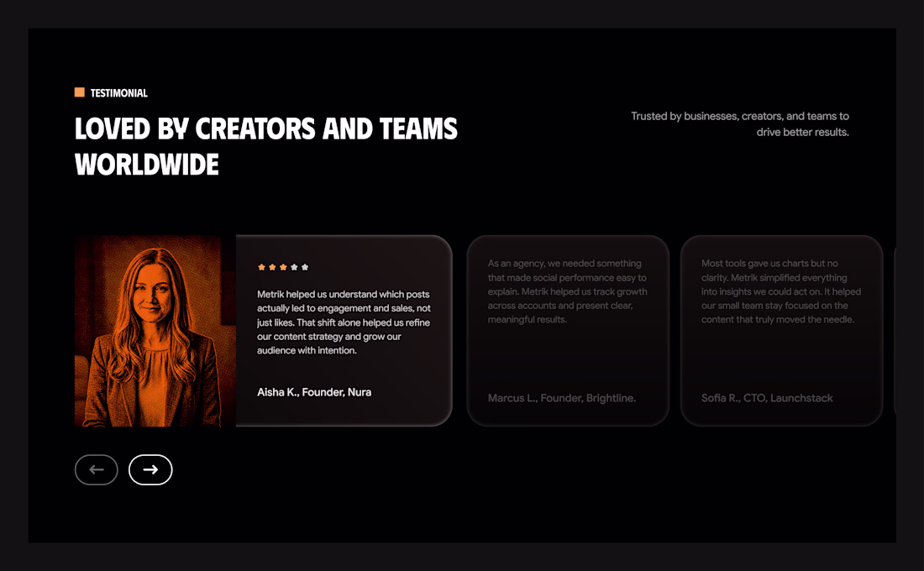This screenshot has width=924, height=571.
Task: Click the 'Aisha K., Founder, Nura' name
Action: [x=314, y=392]
